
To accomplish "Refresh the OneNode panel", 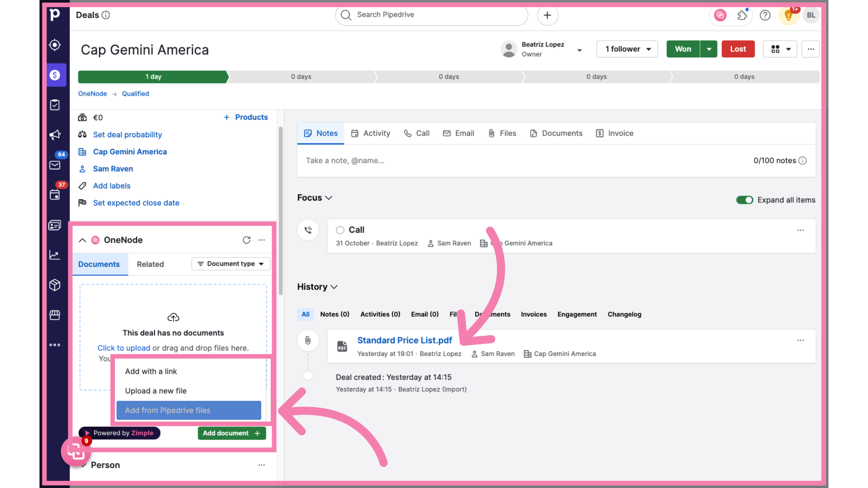I will pyautogui.click(x=246, y=240).
